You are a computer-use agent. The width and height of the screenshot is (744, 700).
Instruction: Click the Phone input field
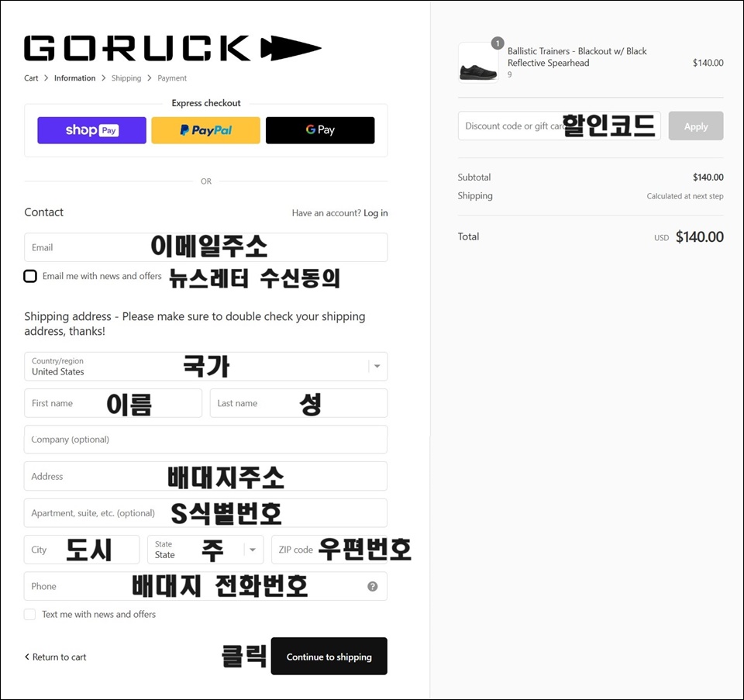tap(206, 586)
